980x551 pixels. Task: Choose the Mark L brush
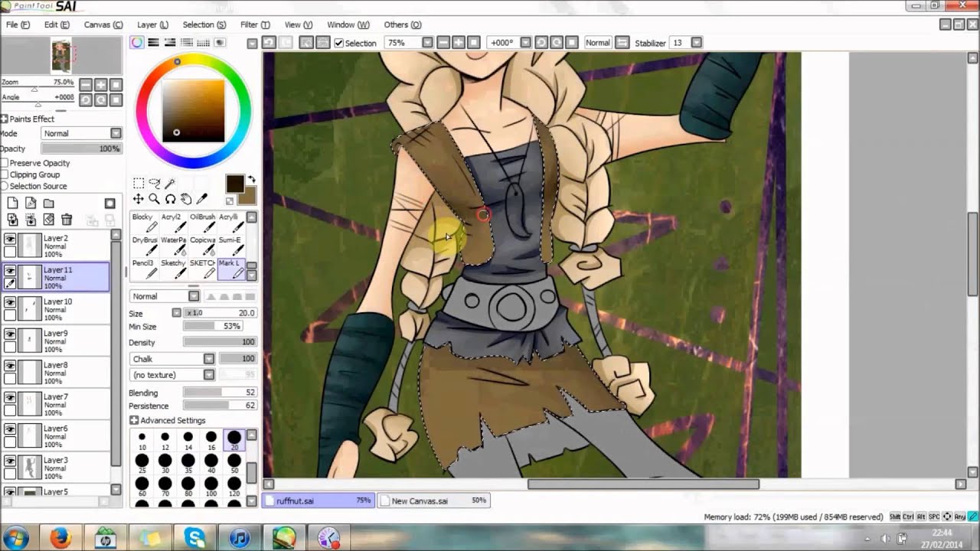[231, 269]
